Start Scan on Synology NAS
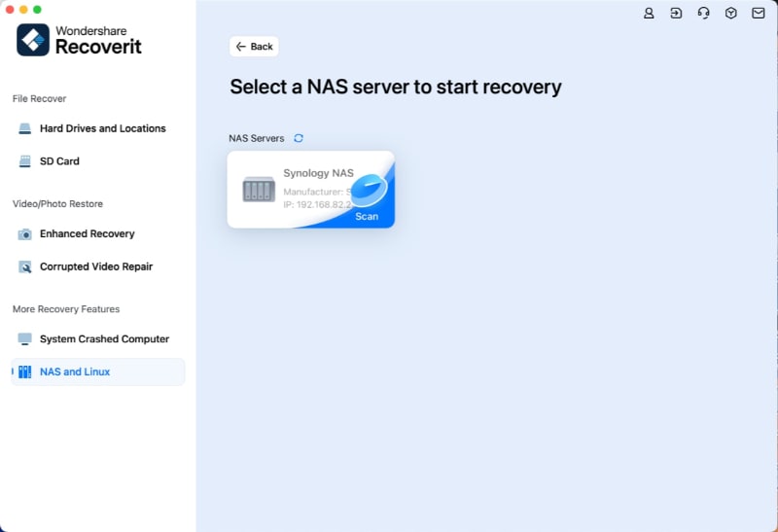This screenshot has width=778, height=532. [367, 216]
